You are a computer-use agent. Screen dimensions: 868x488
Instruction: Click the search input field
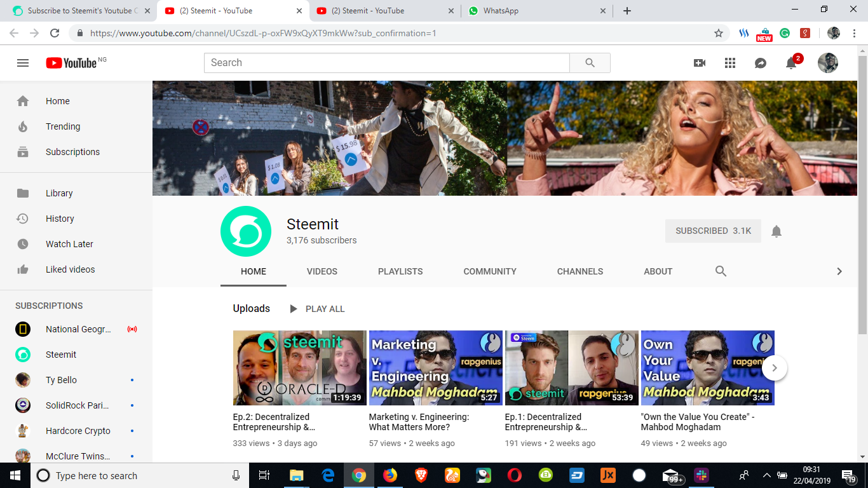[x=387, y=63]
